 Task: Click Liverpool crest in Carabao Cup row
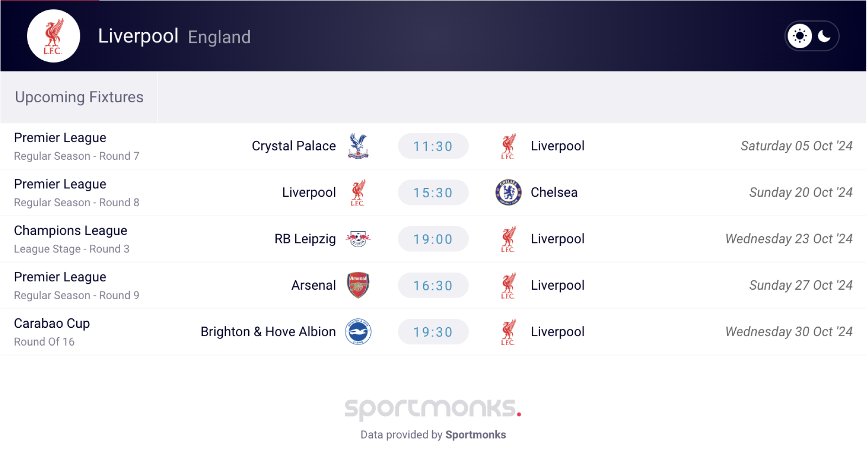[508, 332]
